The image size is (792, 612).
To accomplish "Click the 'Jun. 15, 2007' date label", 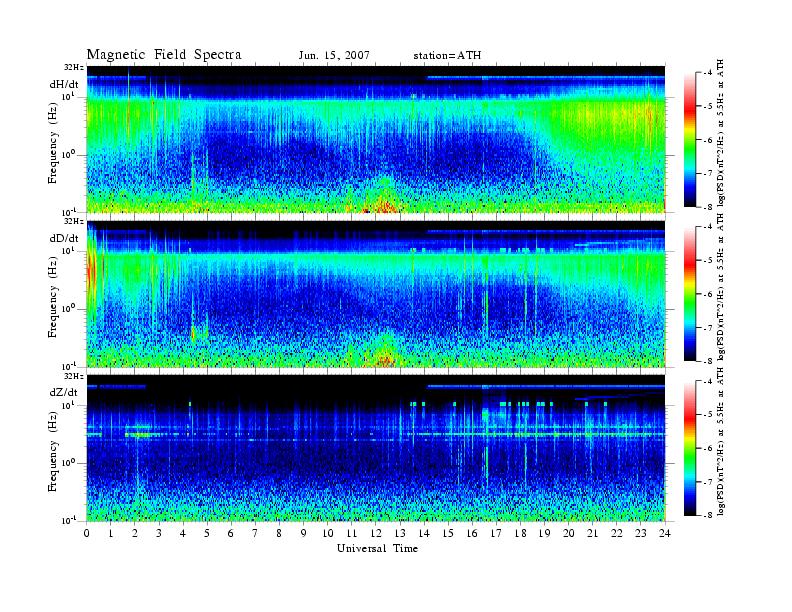I will point(334,56).
